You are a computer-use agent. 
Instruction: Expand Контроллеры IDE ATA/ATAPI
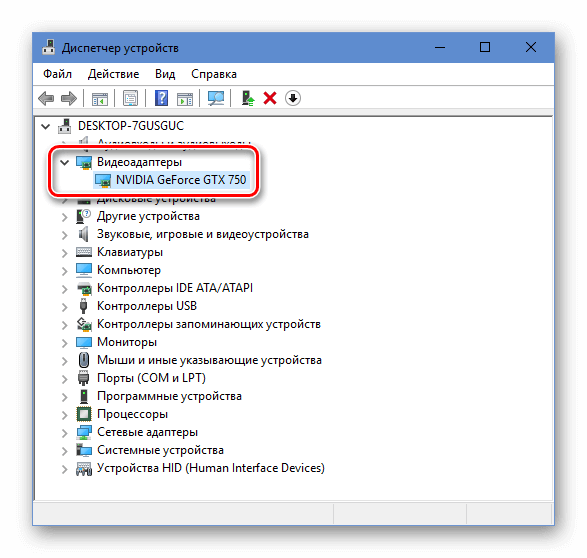point(65,289)
